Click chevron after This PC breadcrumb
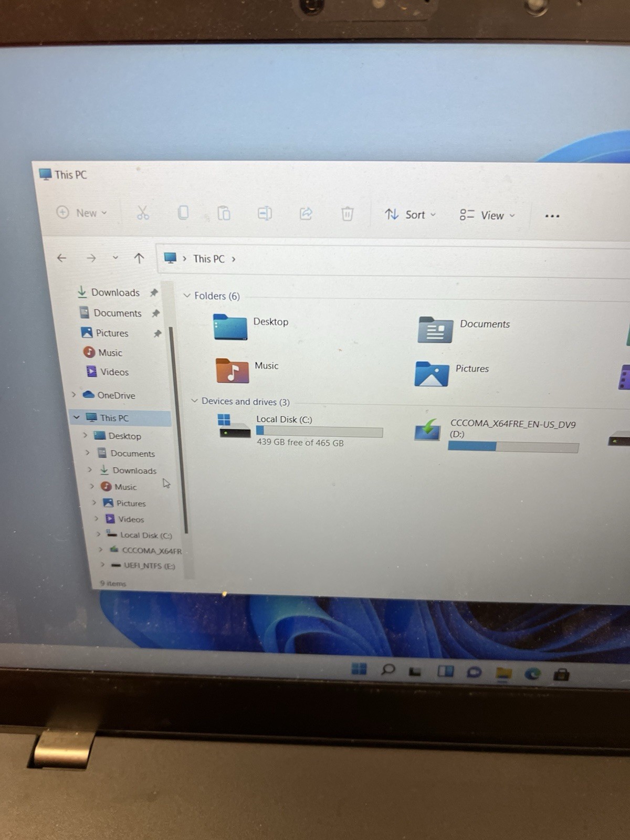This screenshot has height=840, width=630. (234, 259)
